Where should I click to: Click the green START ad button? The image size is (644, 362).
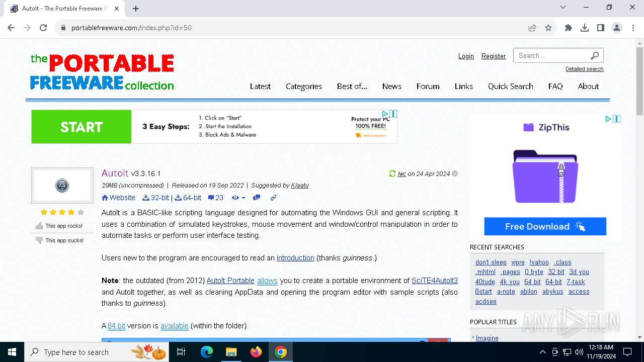point(82,127)
